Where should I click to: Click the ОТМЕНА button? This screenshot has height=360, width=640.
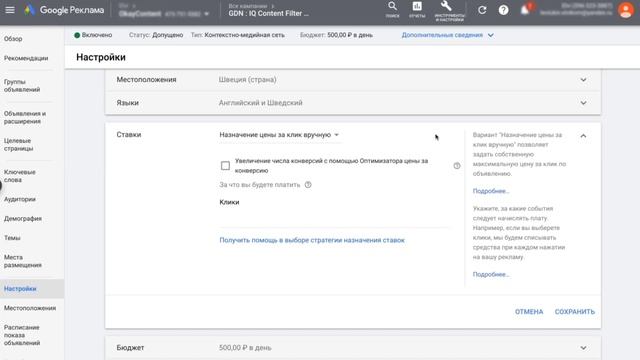tap(529, 312)
